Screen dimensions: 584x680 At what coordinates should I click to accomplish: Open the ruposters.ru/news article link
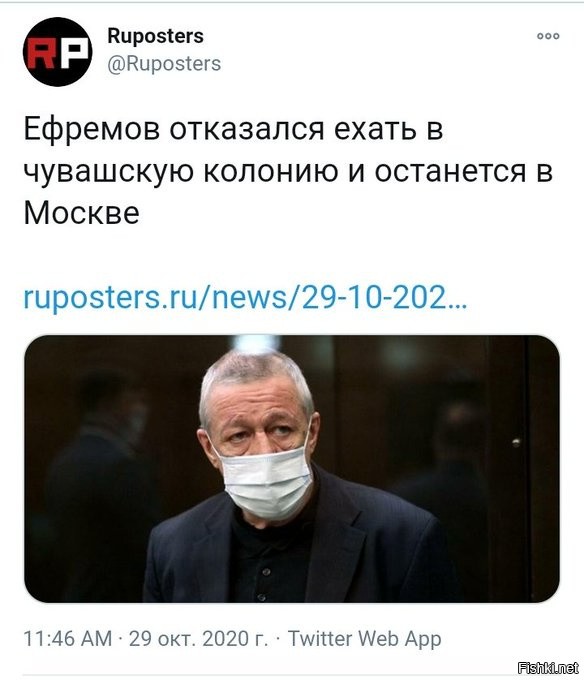245,297
